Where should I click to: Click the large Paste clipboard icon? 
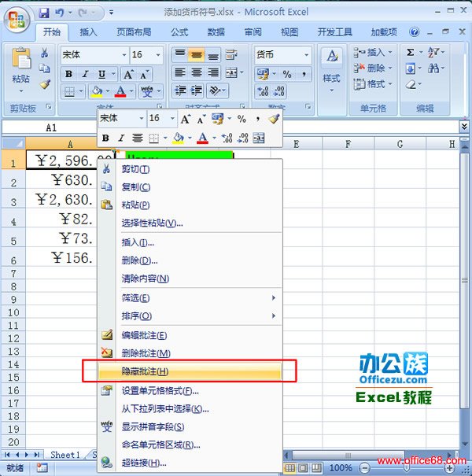(x=21, y=57)
